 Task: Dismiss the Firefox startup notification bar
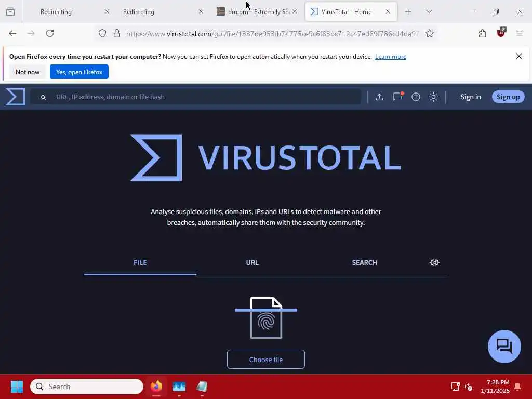coord(519,56)
